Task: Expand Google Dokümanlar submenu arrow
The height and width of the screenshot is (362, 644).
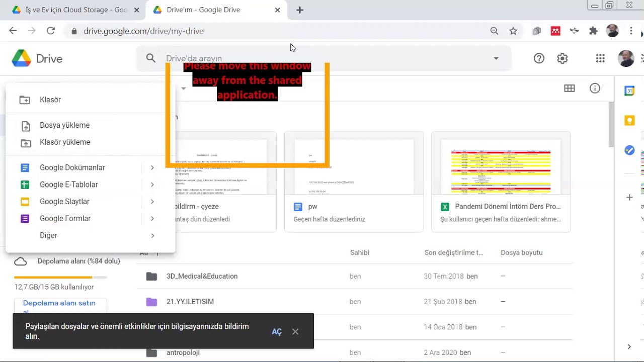Action: tap(152, 167)
